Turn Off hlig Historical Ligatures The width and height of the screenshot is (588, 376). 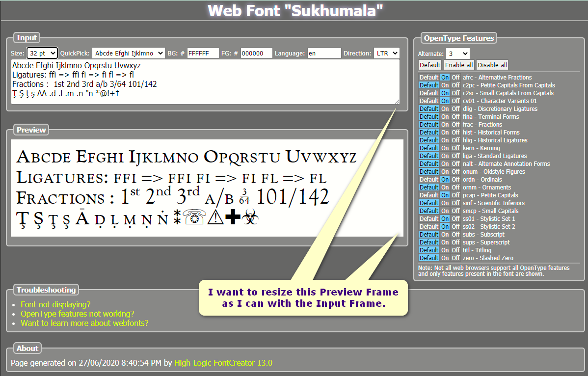tap(455, 140)
